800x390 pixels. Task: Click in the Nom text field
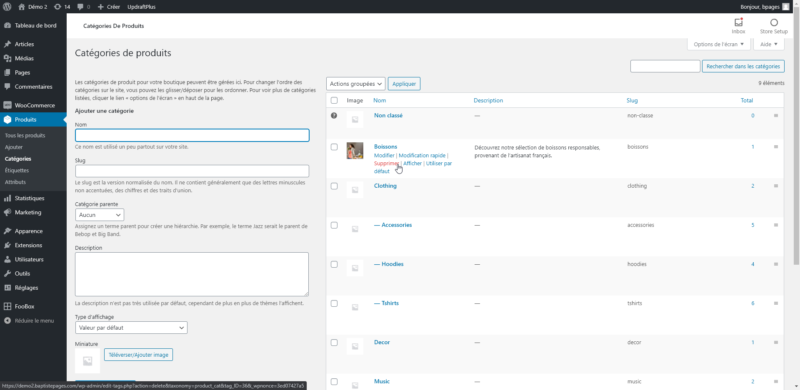[x=192, y=135]
